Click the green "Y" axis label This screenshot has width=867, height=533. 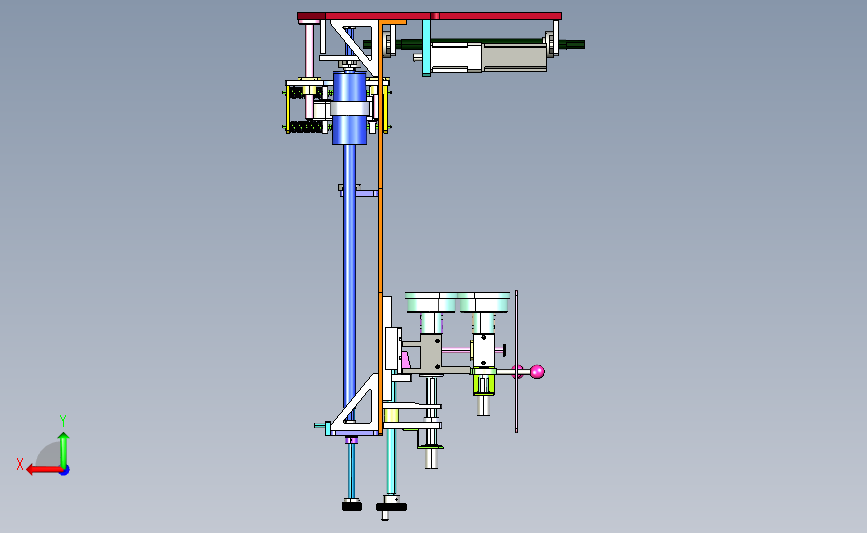pyautogui.click(x=62, y=421)
